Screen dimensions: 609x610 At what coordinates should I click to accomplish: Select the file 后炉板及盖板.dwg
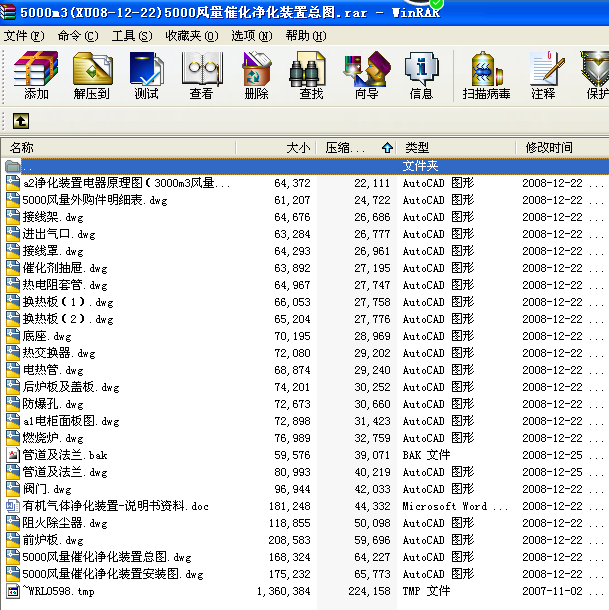pyautogui.click(x=71, y=387)
